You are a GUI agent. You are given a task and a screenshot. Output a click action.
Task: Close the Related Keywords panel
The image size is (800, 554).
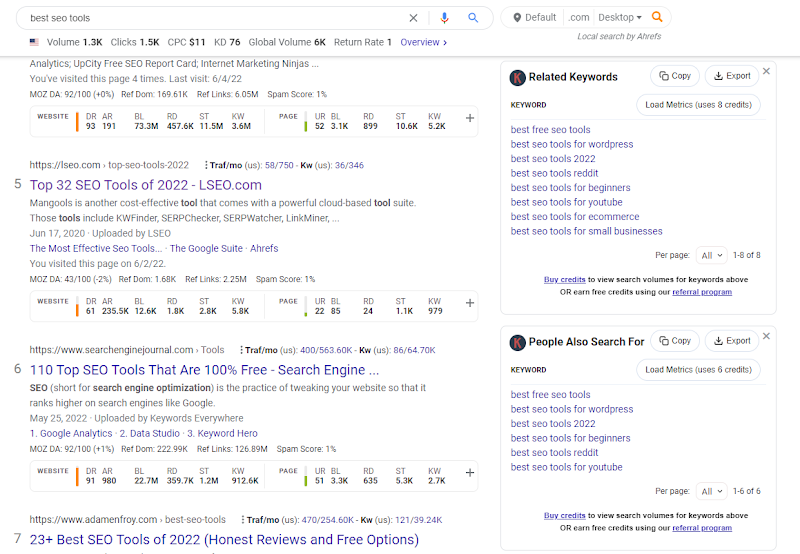coord(766,71)
